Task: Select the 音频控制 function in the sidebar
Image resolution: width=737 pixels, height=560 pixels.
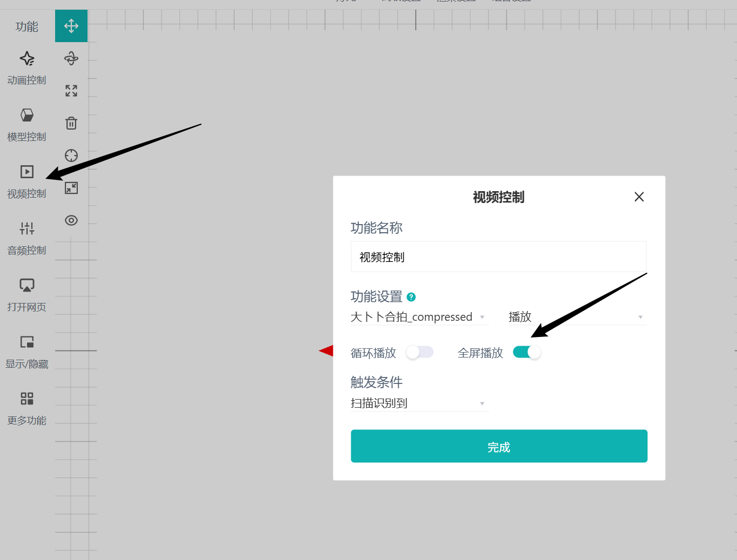Action: [26, 238]
